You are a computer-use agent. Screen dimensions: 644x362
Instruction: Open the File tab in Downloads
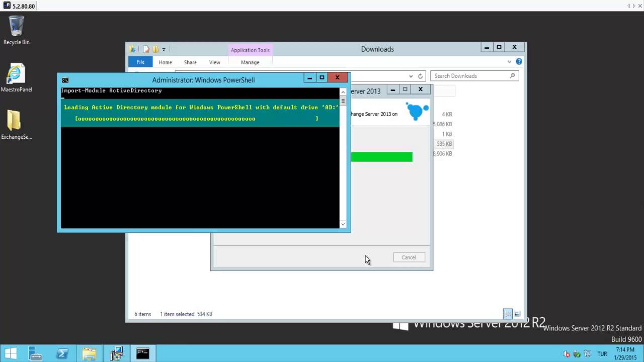point(140,62)
